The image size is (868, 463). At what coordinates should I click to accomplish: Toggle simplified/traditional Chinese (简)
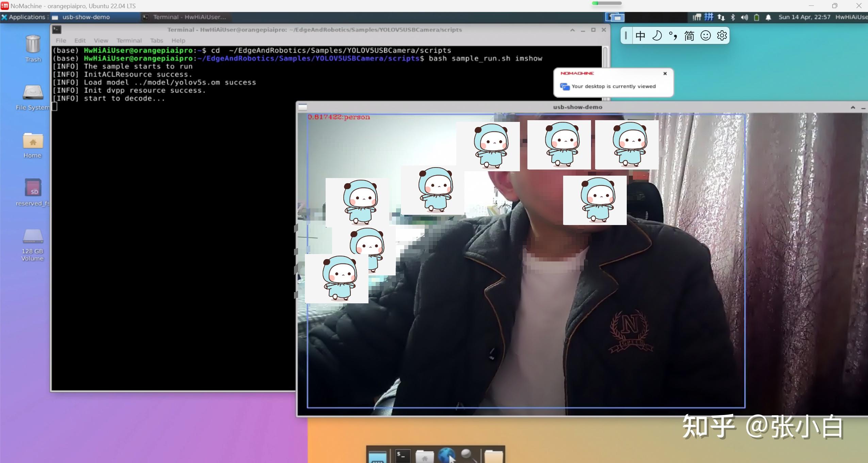689,35
